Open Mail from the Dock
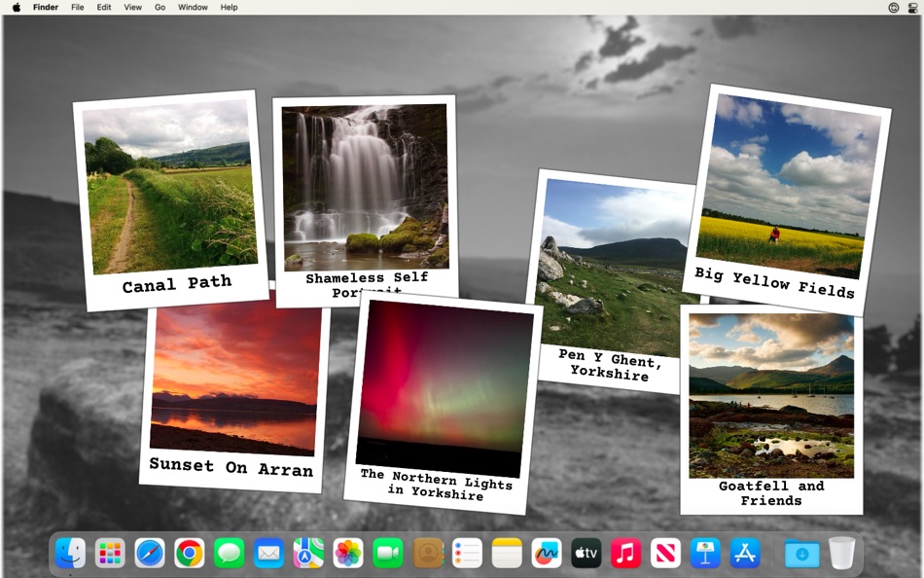The width and height of the screenshot is (924, 578). click(x=267, y=553)
